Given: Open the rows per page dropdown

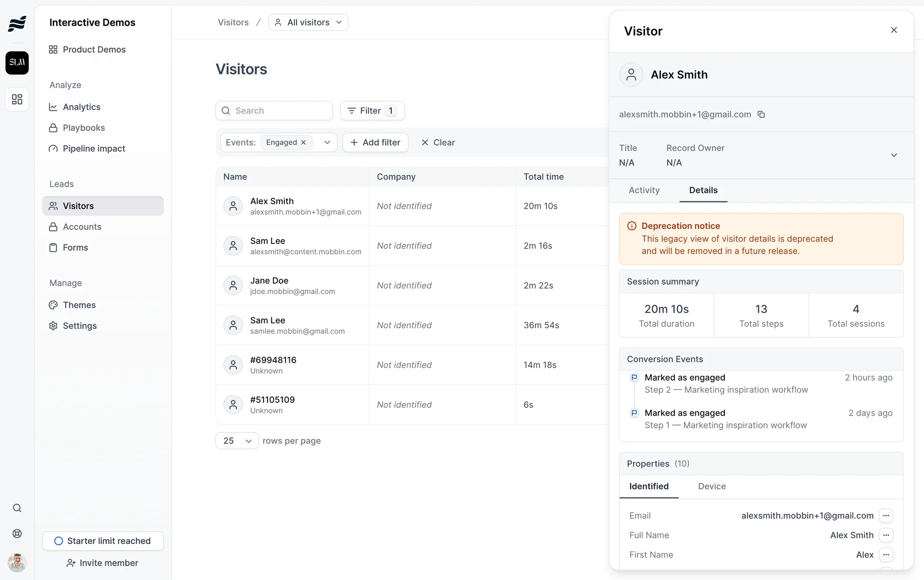Looking at the screenshot, I should [237, 441].
